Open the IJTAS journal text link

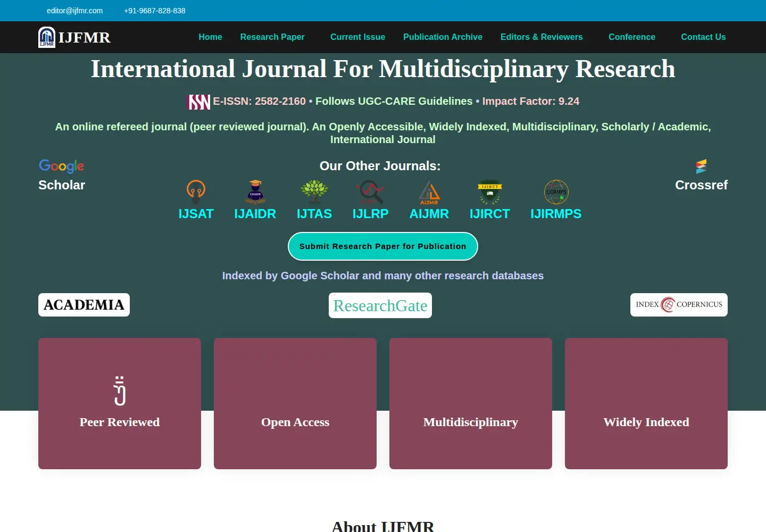tap(314, 214)
